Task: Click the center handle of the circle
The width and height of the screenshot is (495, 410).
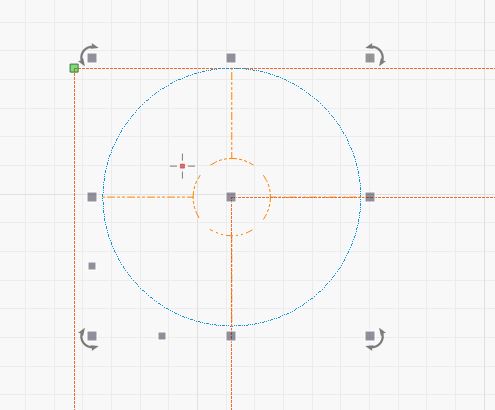Action: click(x=231, y=197)
